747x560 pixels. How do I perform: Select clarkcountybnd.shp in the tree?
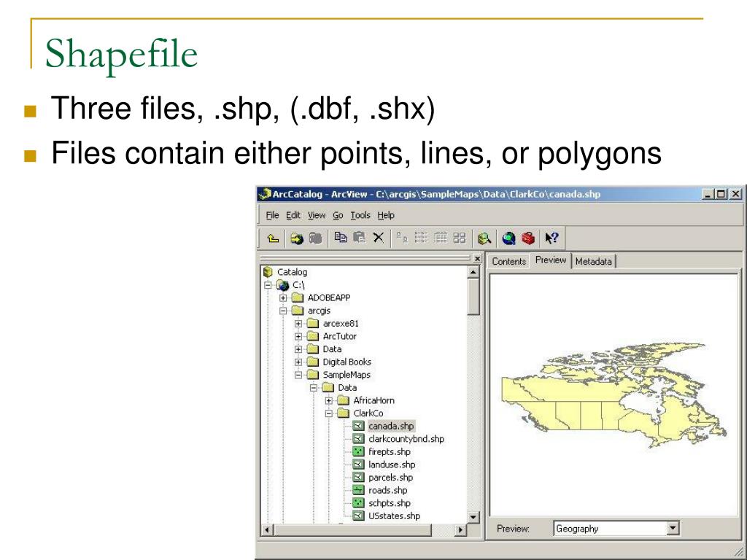406,438
